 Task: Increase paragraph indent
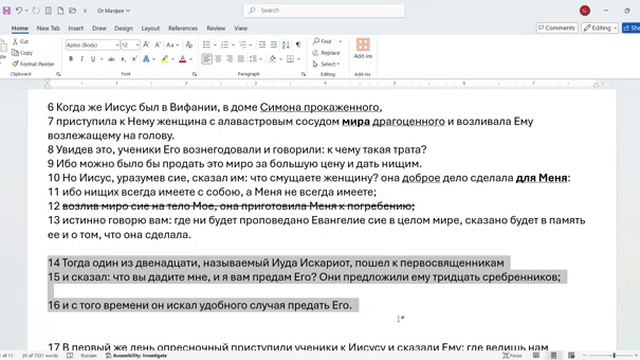[273, 44]
